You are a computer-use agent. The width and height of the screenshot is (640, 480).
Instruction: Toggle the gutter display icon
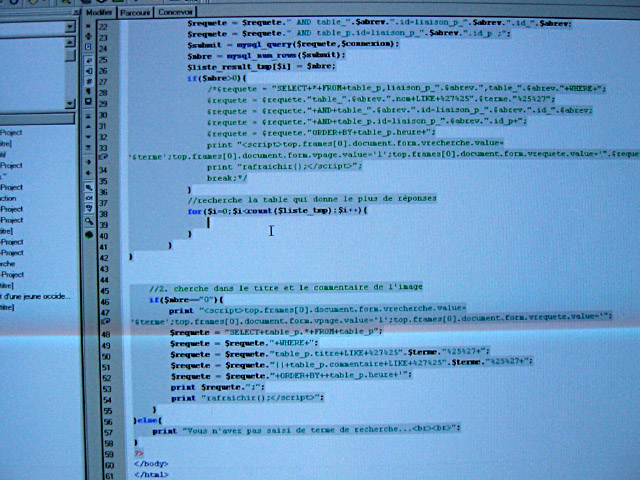[x=88, y=71]
